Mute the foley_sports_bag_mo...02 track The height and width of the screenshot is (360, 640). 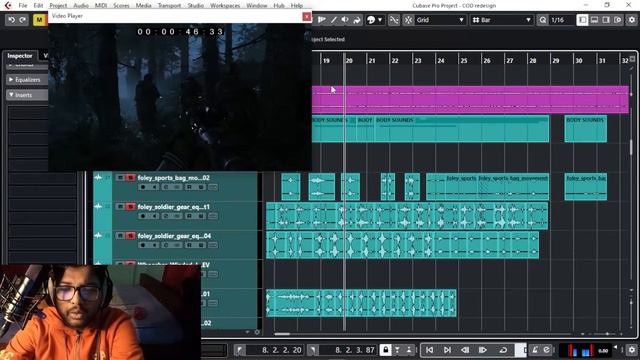[x=120, y=178]
